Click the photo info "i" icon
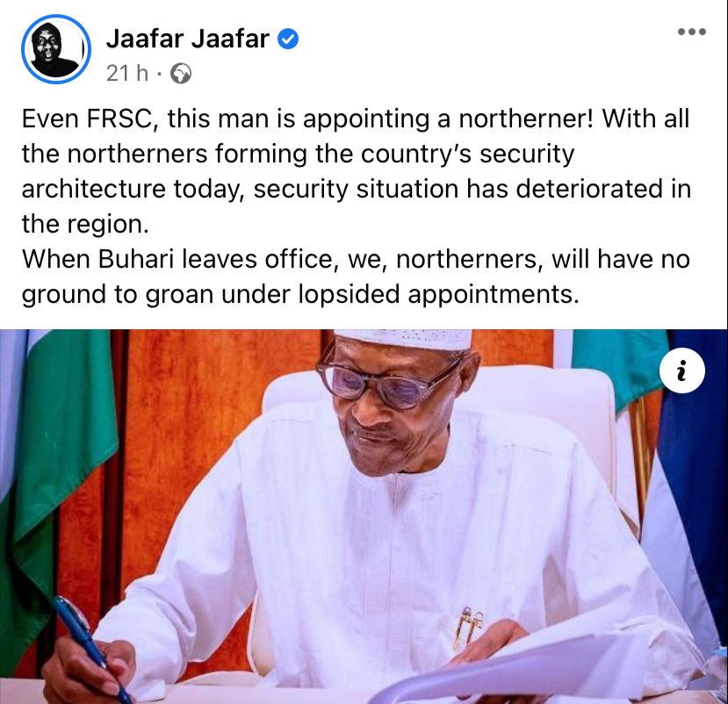 (x=681, y=371)
